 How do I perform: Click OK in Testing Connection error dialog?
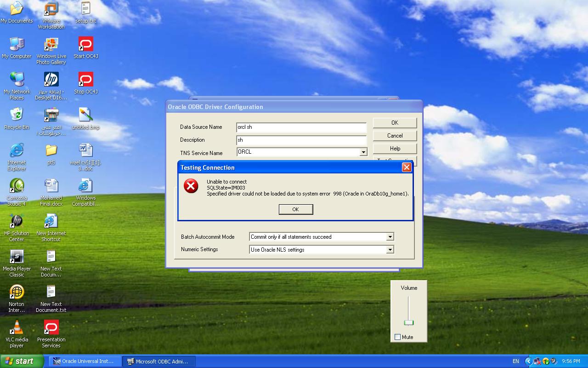click(295, 209)
